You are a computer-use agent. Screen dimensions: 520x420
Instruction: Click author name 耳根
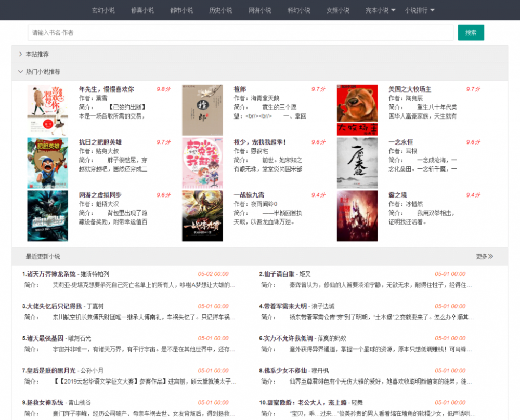coord(411,151)
